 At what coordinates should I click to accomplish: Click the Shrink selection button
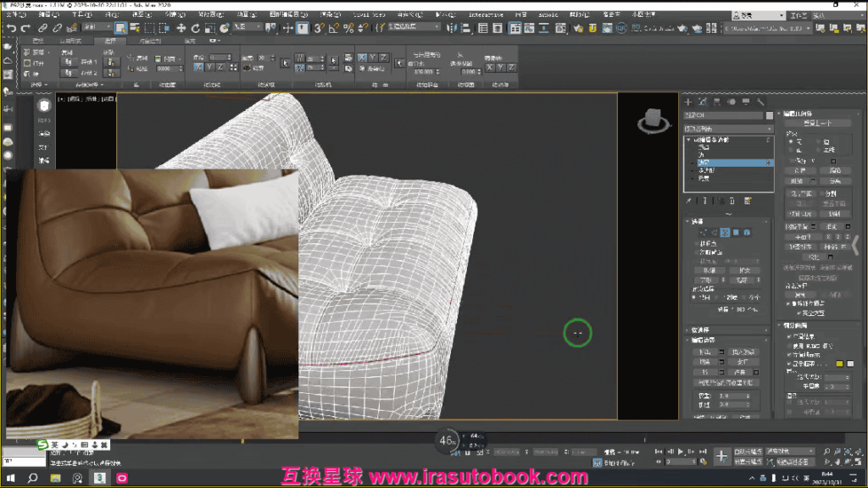709,270
